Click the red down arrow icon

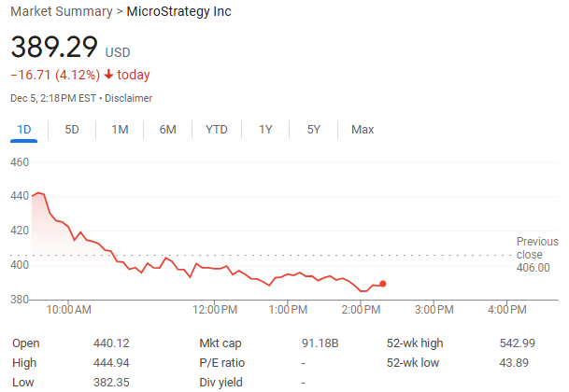(x=109, y=75)
